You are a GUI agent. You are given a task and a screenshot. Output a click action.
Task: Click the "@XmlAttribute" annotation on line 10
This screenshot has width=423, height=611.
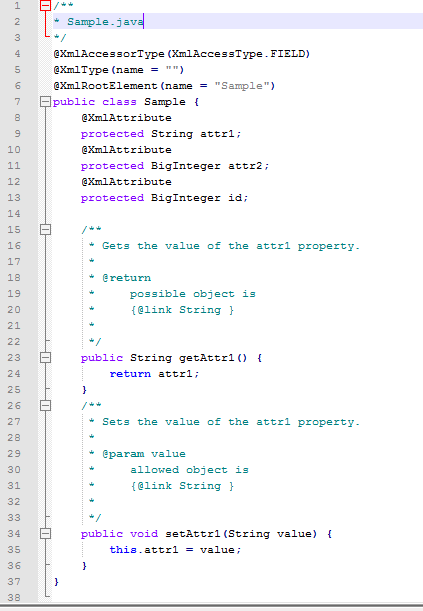pos(126,150)
